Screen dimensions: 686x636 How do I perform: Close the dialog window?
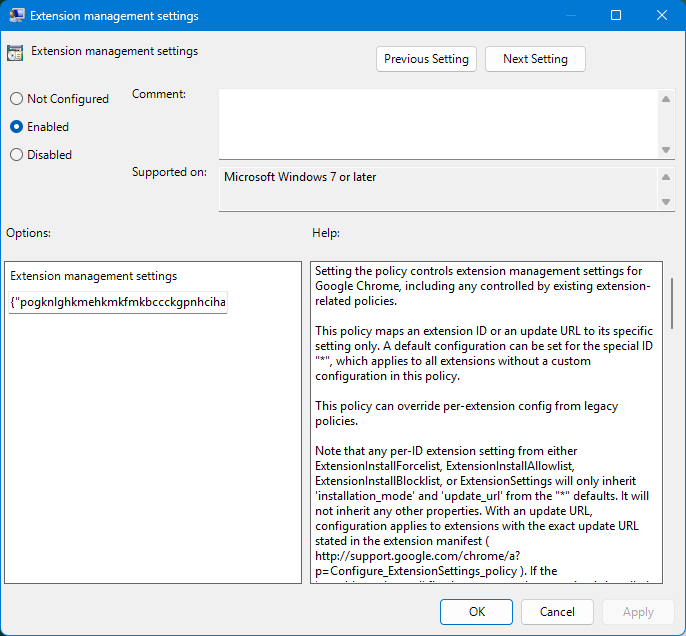[x=662, y=16]
